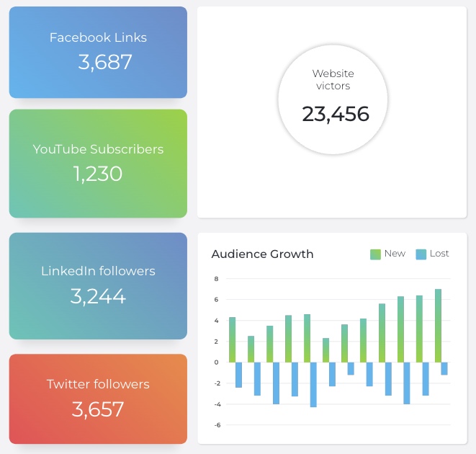Viewport: 476px width, 454px height.
Task: Click the green New legend swatch
Action: point(375,254)
